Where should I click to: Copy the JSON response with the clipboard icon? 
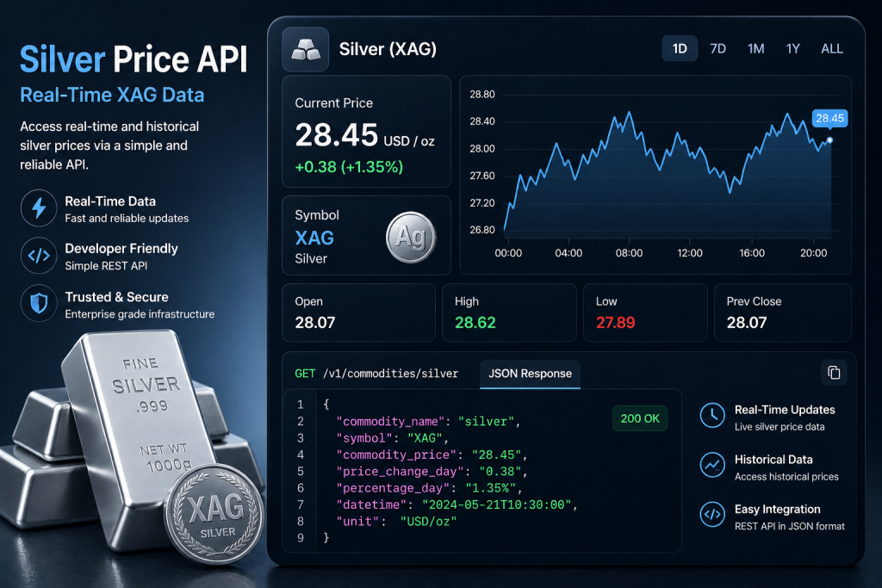pos(834,372)
